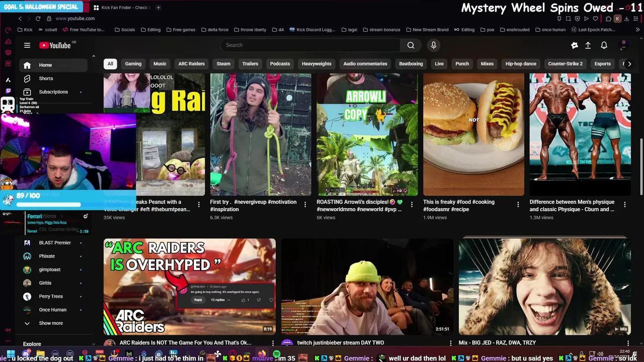Open the twitch justinbieber stream DAY TWO title
Screen dimensions: 644x362
[x=341, y=343]
